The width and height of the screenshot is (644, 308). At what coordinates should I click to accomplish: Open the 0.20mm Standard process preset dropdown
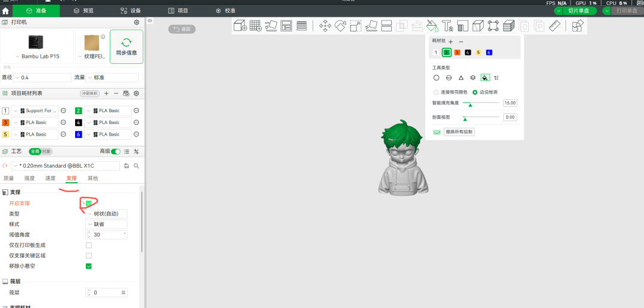click(x=66, y=166)
